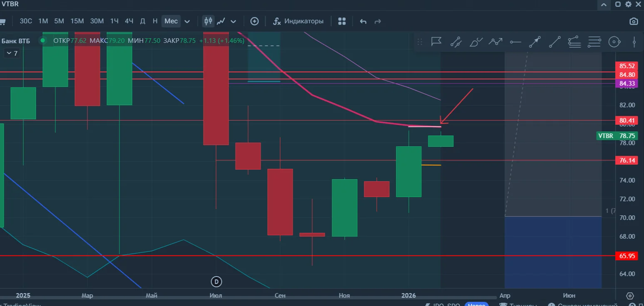Image resolution: width=644 pixels, height=306 pixels.
Task: Click the Июл label on time axis
Action: (x=216, y=296)
